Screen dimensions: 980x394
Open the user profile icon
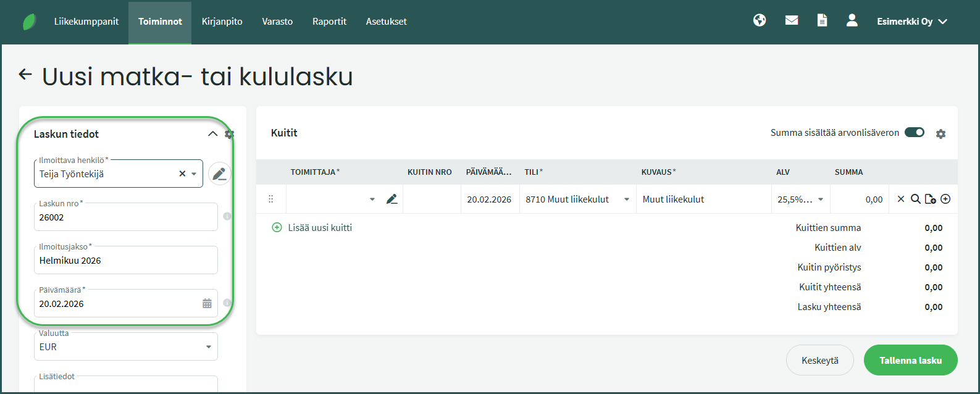[x=852, y=20]
